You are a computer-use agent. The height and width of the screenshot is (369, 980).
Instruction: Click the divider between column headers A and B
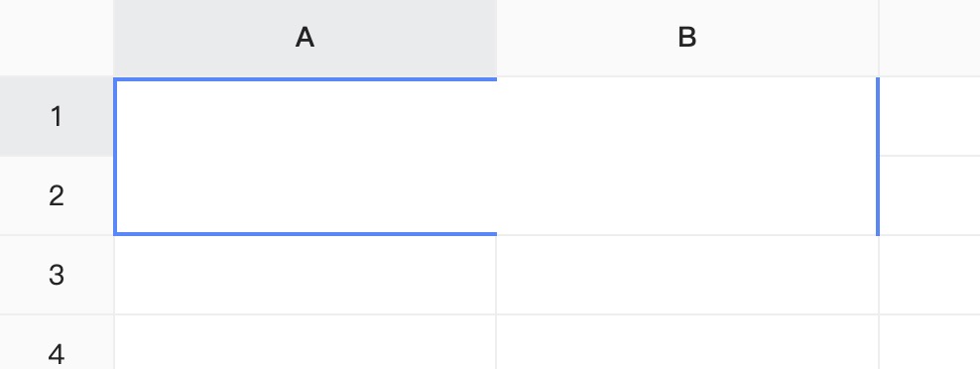(x=496, y=38)
